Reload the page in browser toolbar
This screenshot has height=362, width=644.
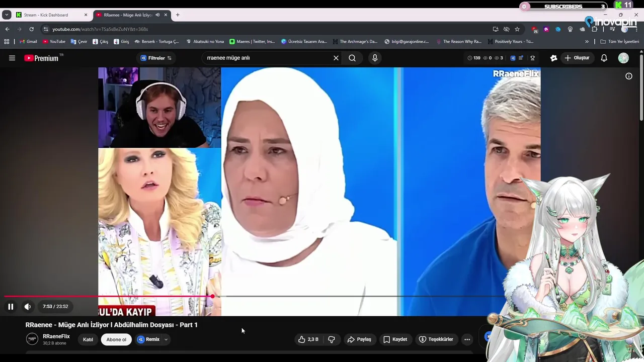tap(31, 29)
